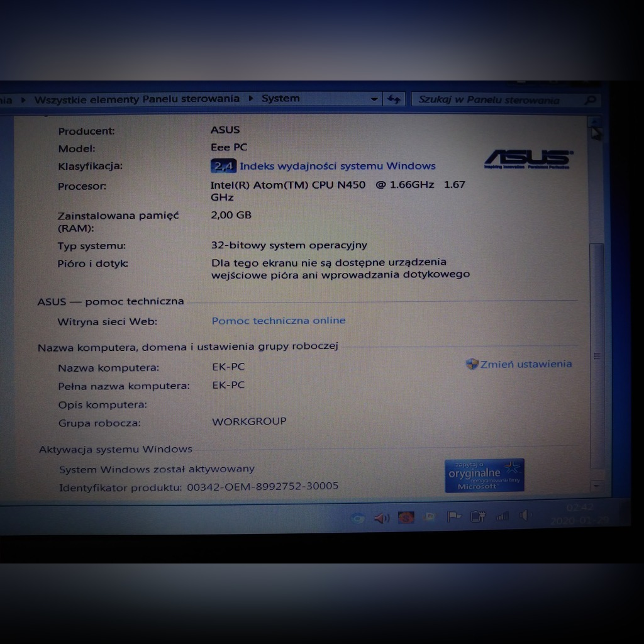
Task: Click the Zmień ustawienia link
Action: [x=526, y=364]
